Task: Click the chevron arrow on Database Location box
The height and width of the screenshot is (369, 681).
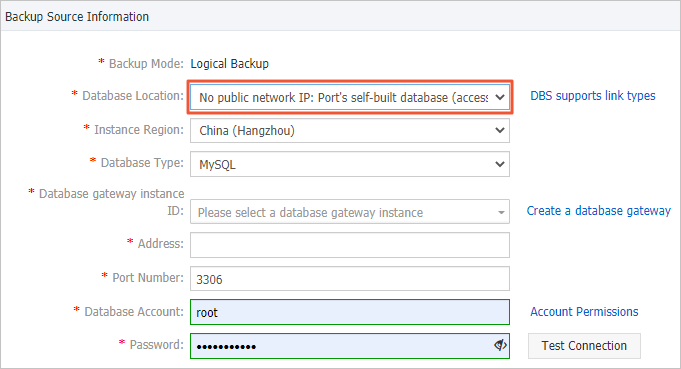Action: (500, 97)
